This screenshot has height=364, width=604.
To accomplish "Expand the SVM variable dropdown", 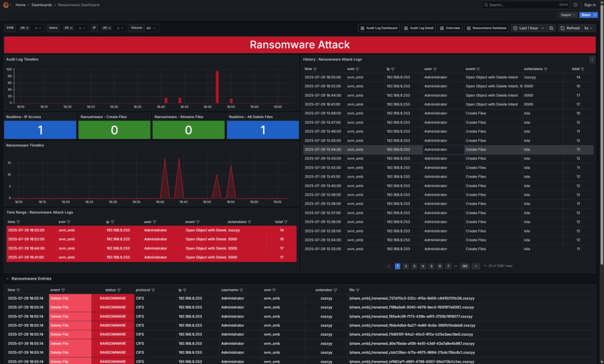I will point(40,28).
